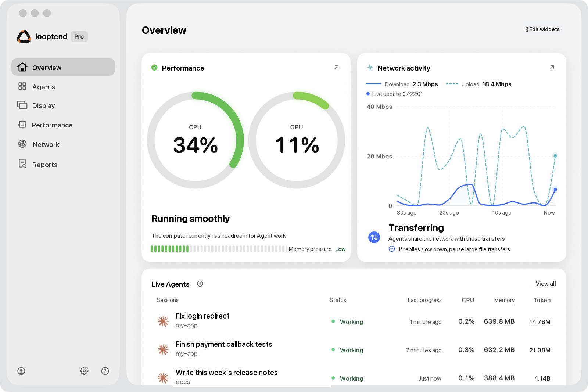Click the green Performance status check icon
Screen dimensions: 588x392
click(154, 68)
